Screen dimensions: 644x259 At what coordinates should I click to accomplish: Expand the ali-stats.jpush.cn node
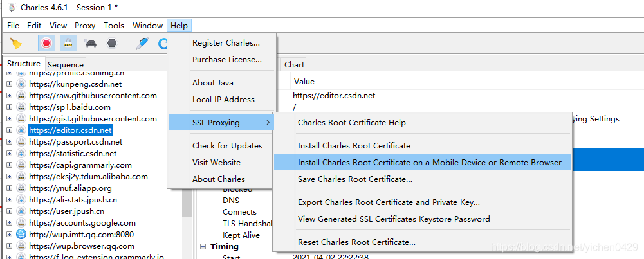pos(10,200)
